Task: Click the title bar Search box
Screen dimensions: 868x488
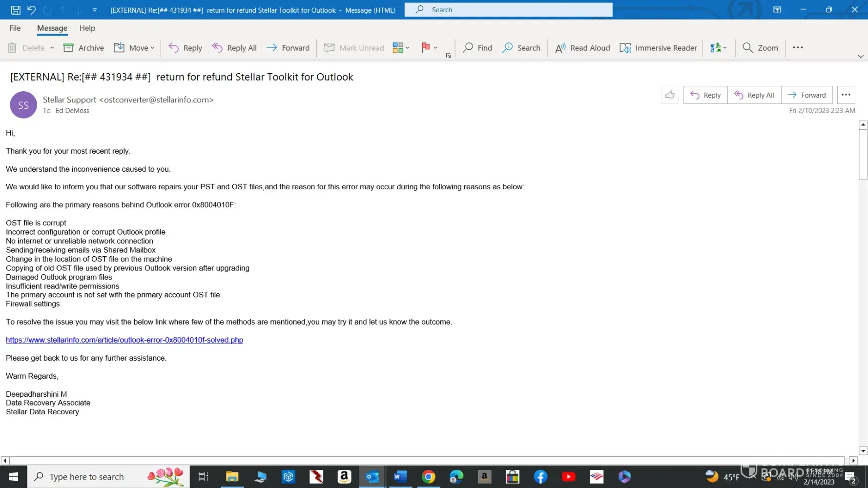Action: pos(508,10)
